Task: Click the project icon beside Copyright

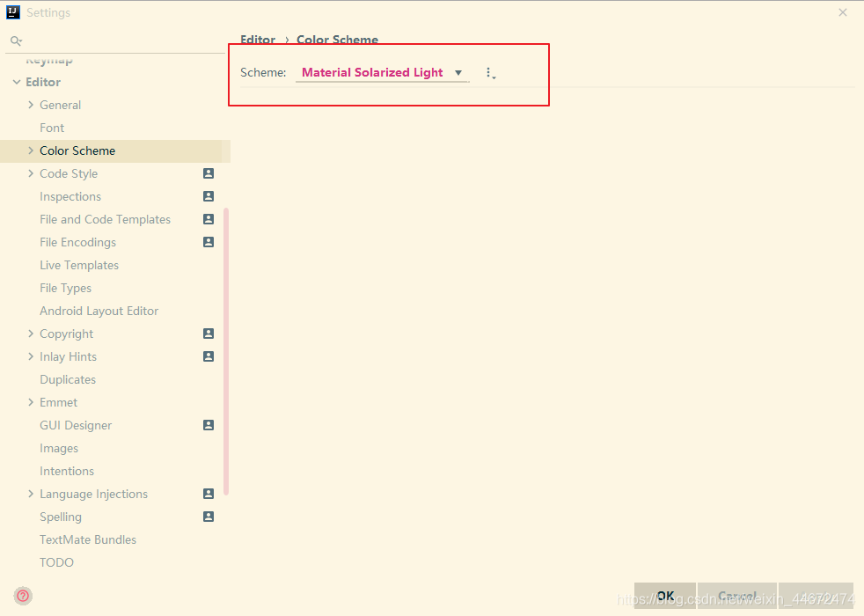Action: pyautogui.click(x=209, y=334)
